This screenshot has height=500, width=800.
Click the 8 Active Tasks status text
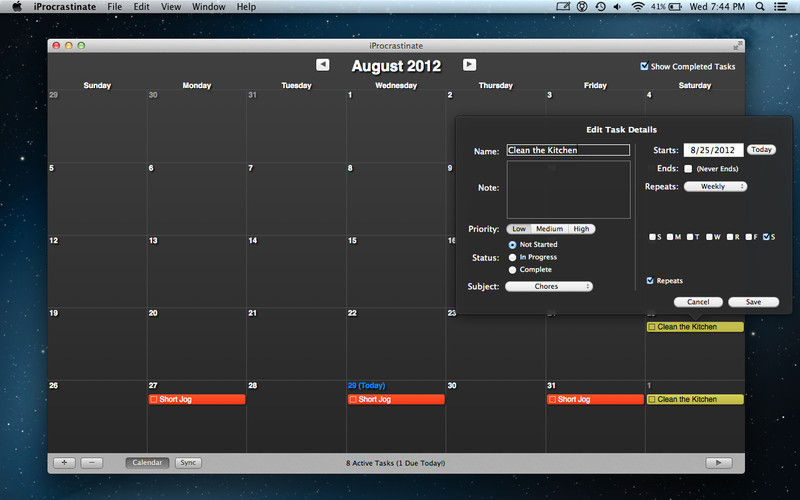coord(395,463)
